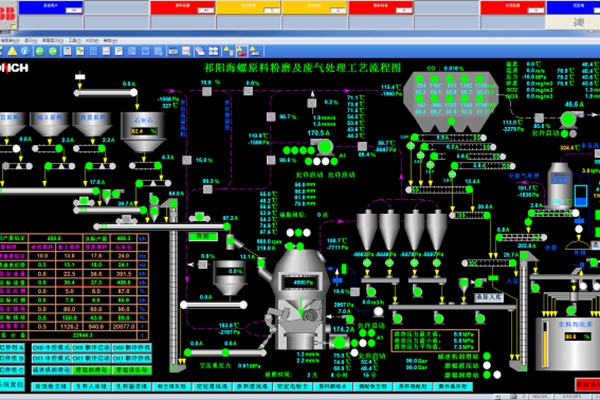Open the leftmost alarm band in blue
The image size is (600, 400).
click(x=51, y=8)
